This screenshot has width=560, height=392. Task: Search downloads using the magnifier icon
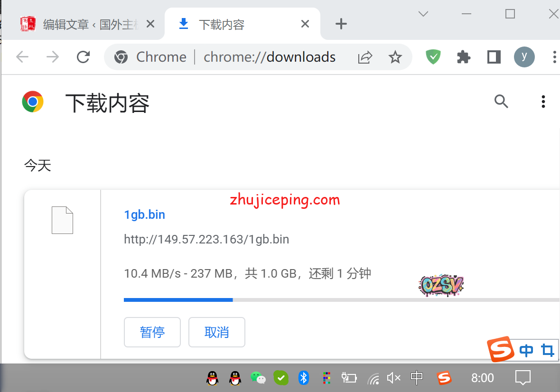(501, 102)
